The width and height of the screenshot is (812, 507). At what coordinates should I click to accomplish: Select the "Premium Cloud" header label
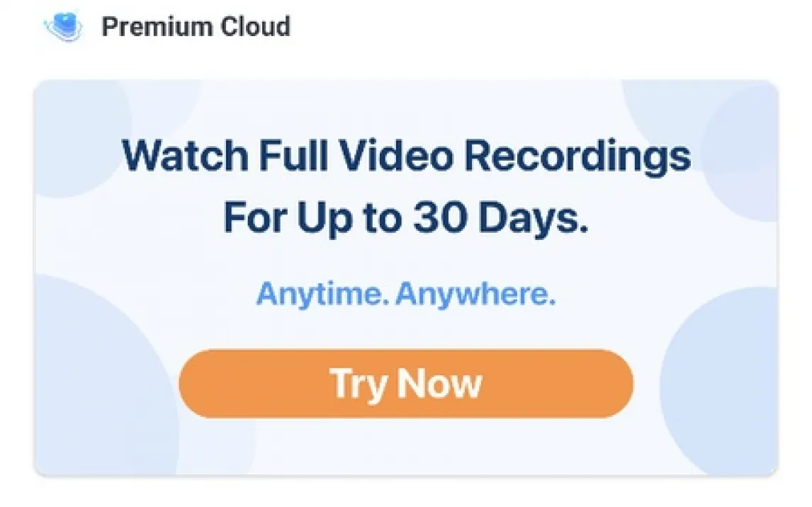point(196,26)
